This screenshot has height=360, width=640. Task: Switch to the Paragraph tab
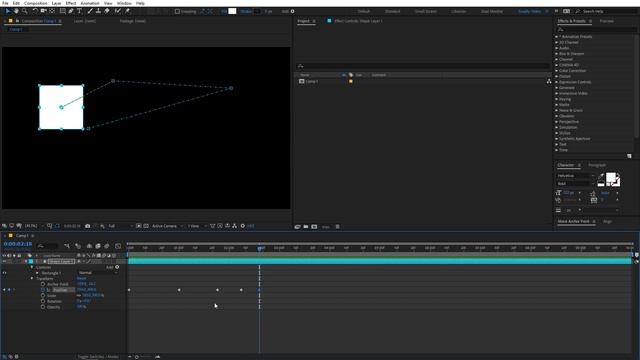597,165
